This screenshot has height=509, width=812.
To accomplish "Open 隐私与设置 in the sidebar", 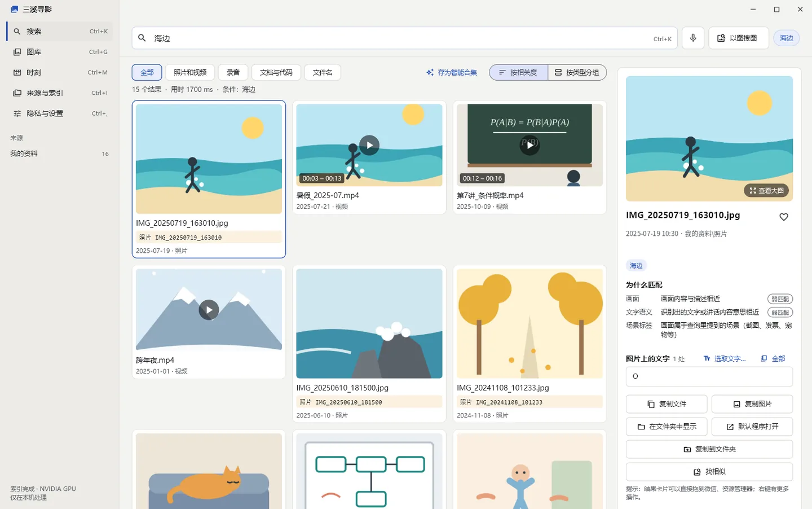I will coord(60,113).
